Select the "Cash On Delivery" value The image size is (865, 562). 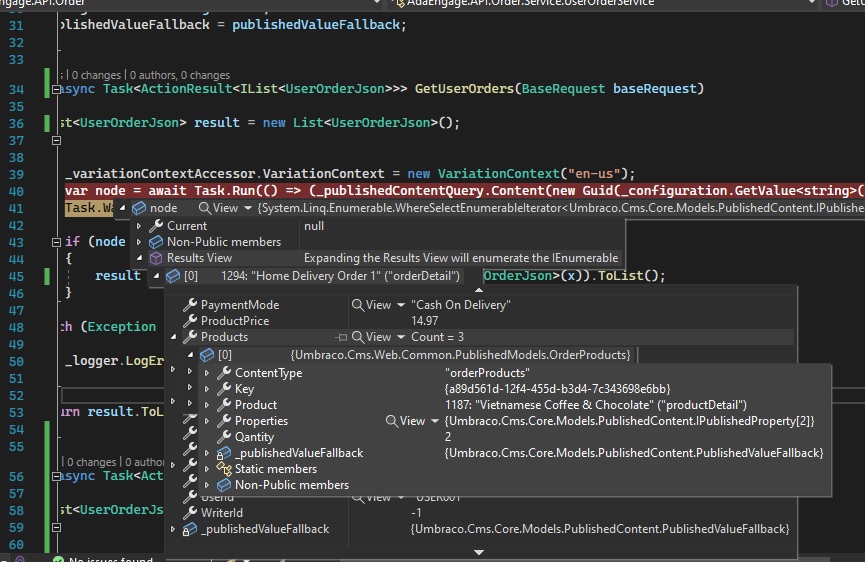461,305
